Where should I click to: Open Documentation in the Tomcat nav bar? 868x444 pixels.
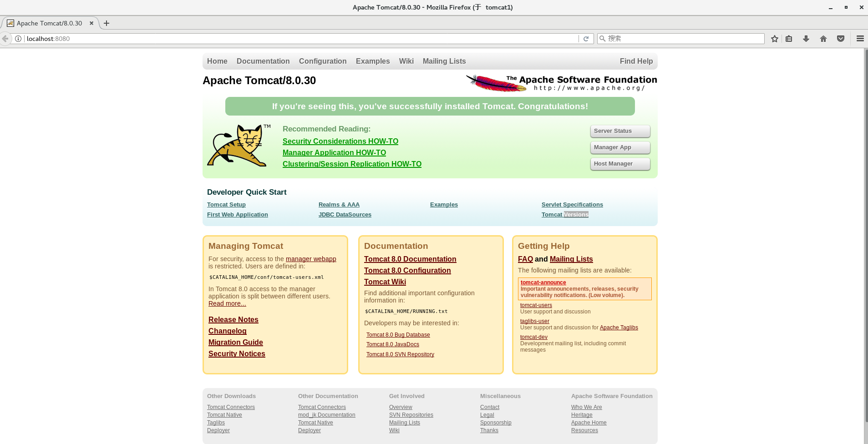click(263, 61)
